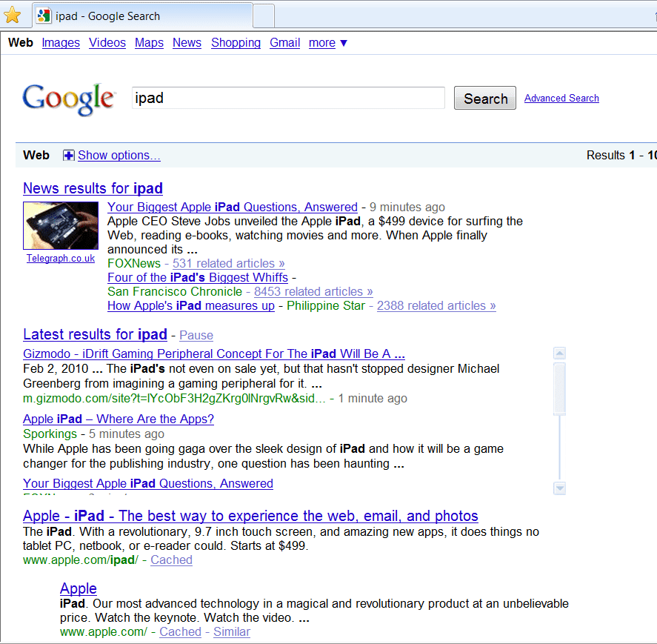Click the latest results scrollbar thumb
This screenshot has height=644, width=657.
[559, 388]
